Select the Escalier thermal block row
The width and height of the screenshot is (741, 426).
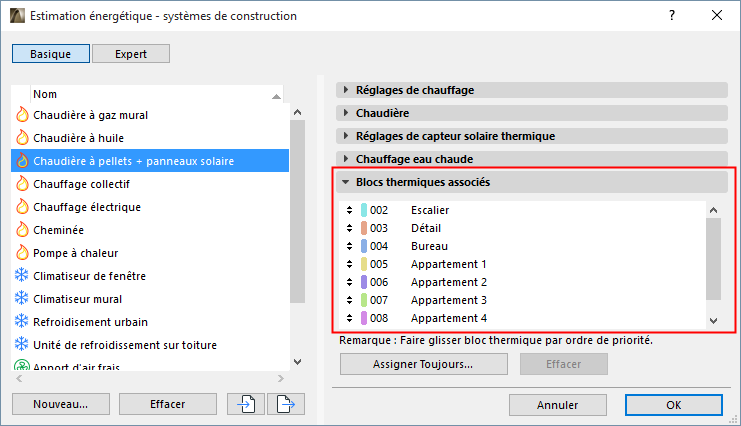[522, 210]
